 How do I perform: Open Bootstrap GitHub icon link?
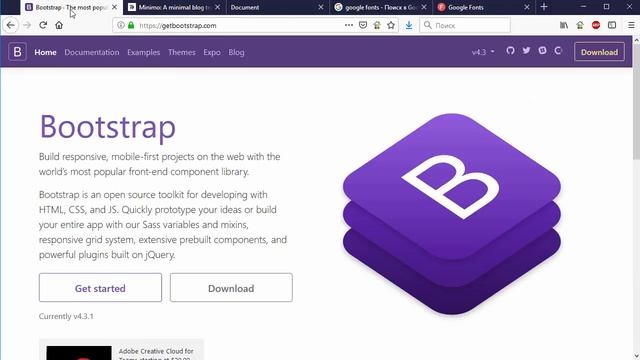[x=510, y=51]
